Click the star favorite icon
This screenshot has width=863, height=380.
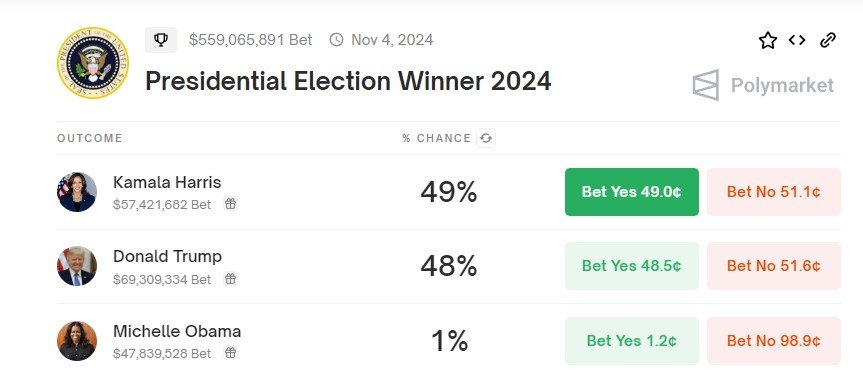point(768,40)
